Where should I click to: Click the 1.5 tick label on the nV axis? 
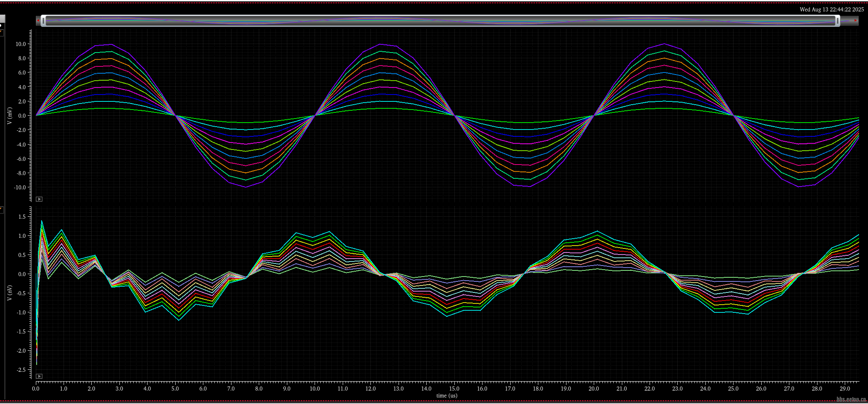coord(22,217)
